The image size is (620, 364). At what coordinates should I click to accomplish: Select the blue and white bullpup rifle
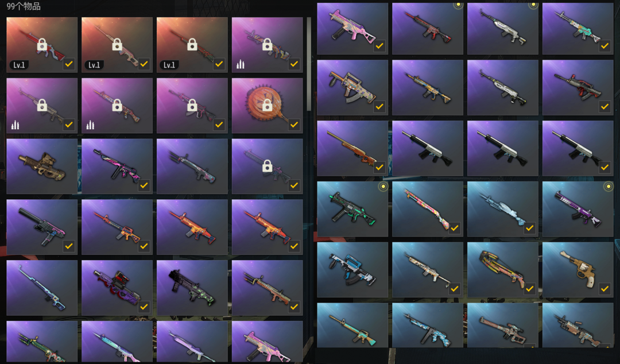(352, 270)
